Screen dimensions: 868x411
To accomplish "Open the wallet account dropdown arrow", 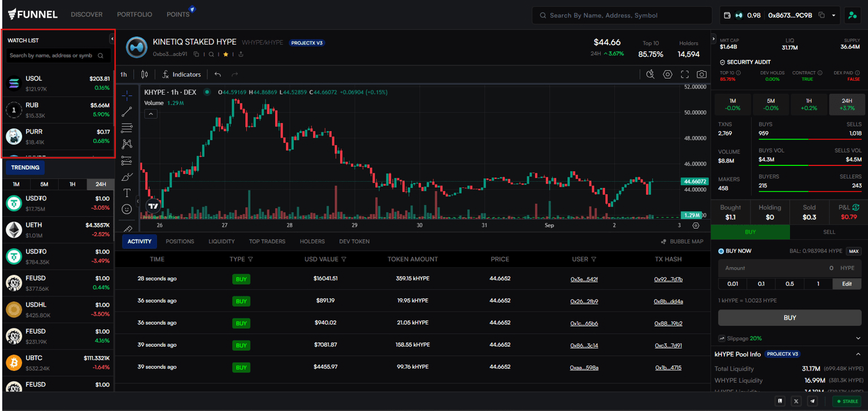I will pos(834,15).
